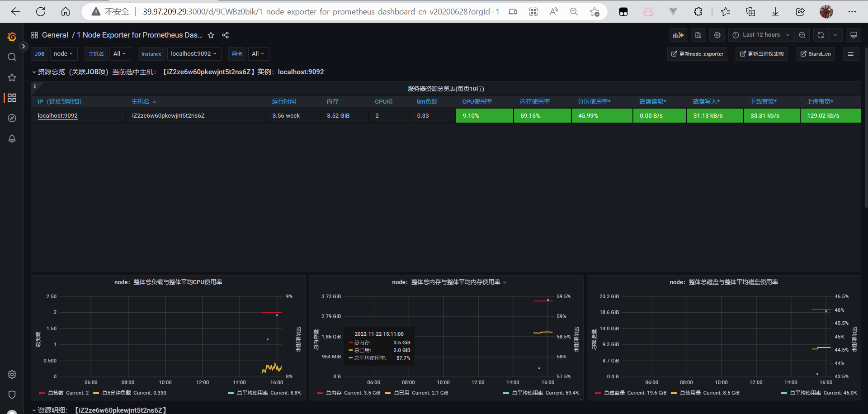Open Dashboards section in sidebar
Viewport: 868px width, 414px height.
tap(12, 98)
